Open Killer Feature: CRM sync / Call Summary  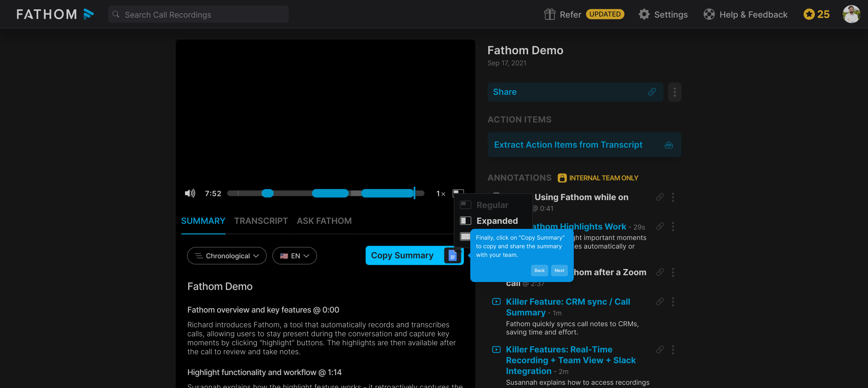point(568,307)
